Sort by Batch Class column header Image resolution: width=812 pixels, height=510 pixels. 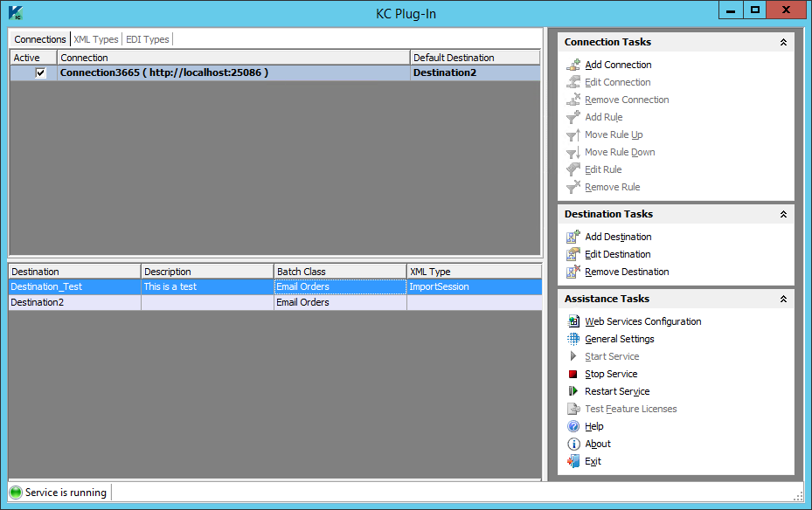click(301, 272)
